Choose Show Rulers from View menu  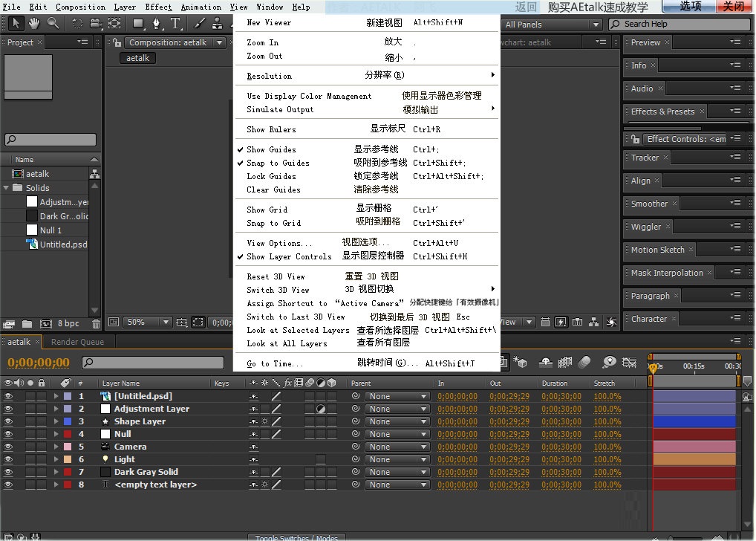[271, 129]
